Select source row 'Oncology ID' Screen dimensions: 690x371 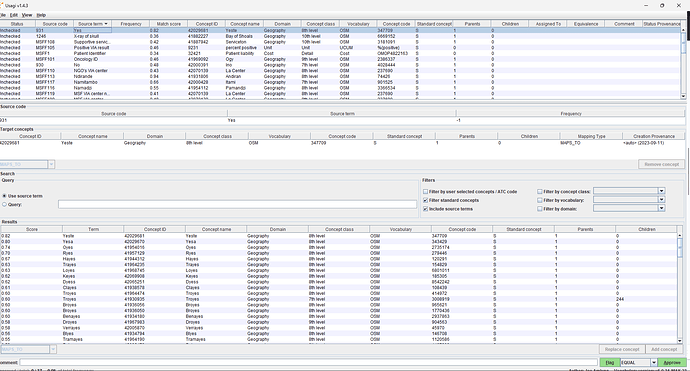(340, 59)
